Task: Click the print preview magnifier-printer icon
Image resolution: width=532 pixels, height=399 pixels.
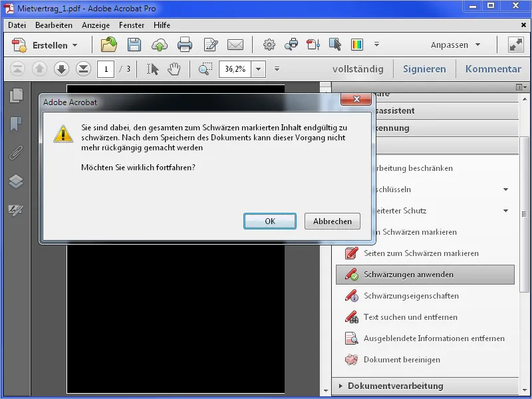Action: [x=291, y=45]
